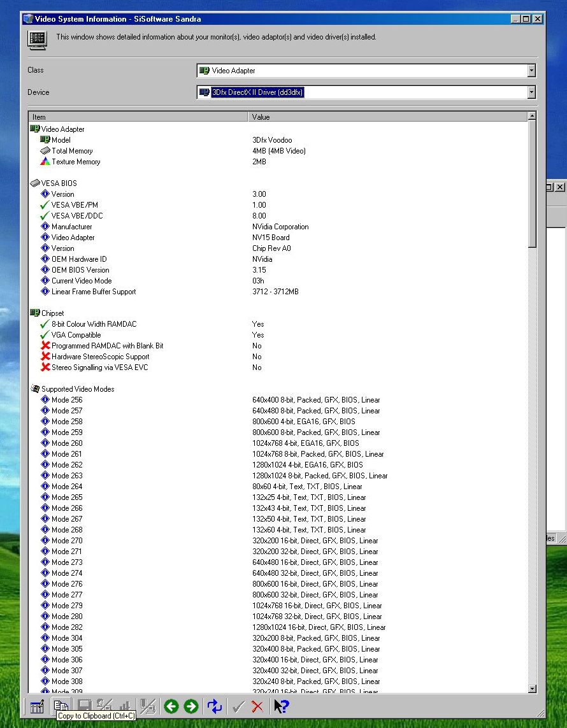Select the Video Adapter section header row
The image size is (567, 728).
pos(278,129)
